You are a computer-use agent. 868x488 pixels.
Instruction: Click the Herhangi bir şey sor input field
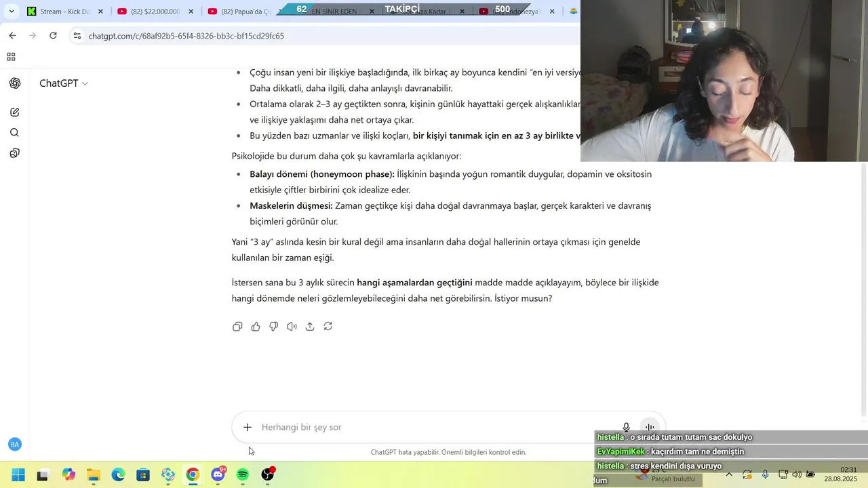point(437,427)
